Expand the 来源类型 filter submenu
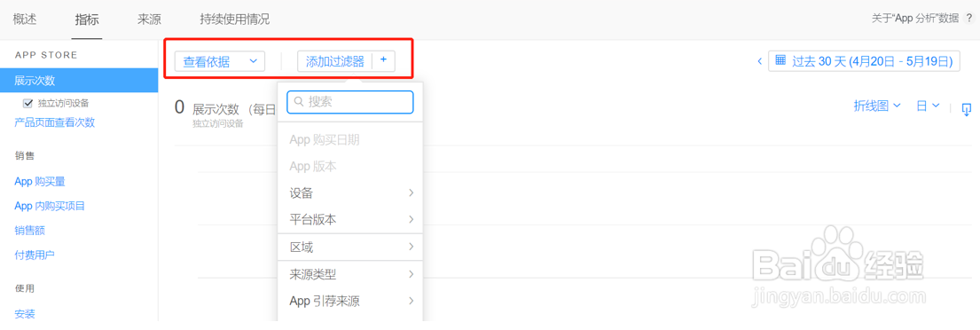This screenshot has height=330, width=980. point(350,274)
